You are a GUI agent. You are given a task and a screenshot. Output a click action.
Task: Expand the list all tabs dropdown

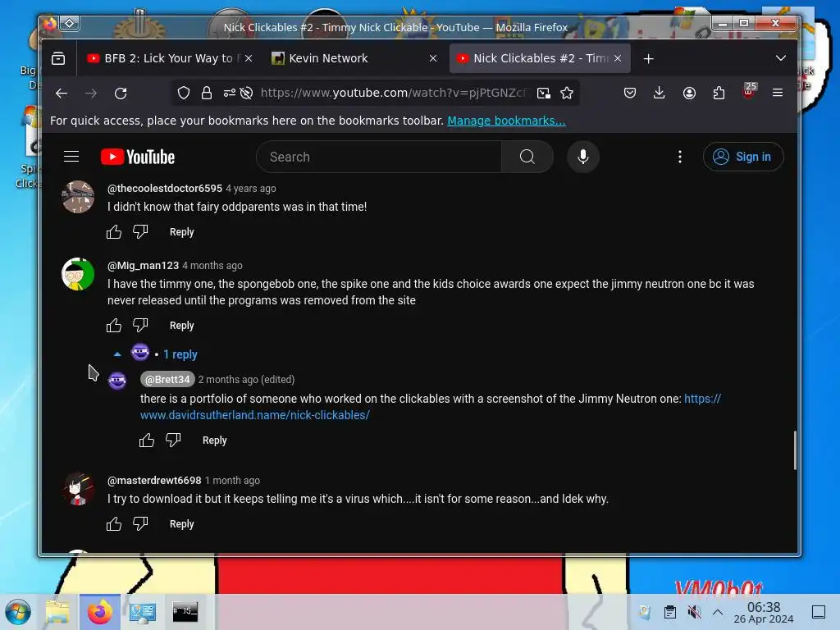point(781,58)
